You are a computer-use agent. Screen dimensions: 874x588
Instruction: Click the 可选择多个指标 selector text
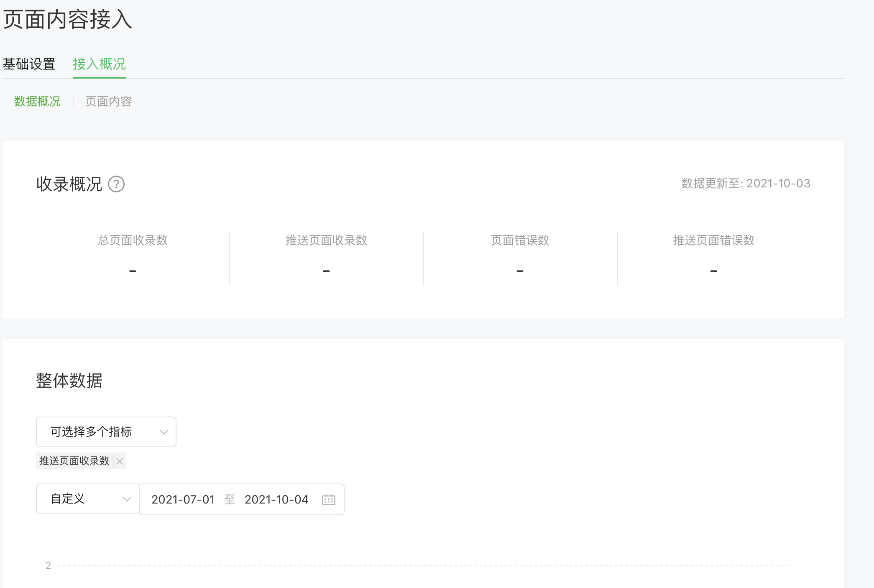(x=91, y=432)
